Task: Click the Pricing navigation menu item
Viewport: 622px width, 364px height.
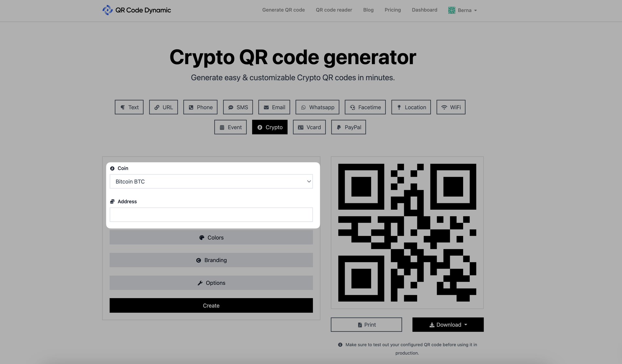Action: [x=392, y=10]
